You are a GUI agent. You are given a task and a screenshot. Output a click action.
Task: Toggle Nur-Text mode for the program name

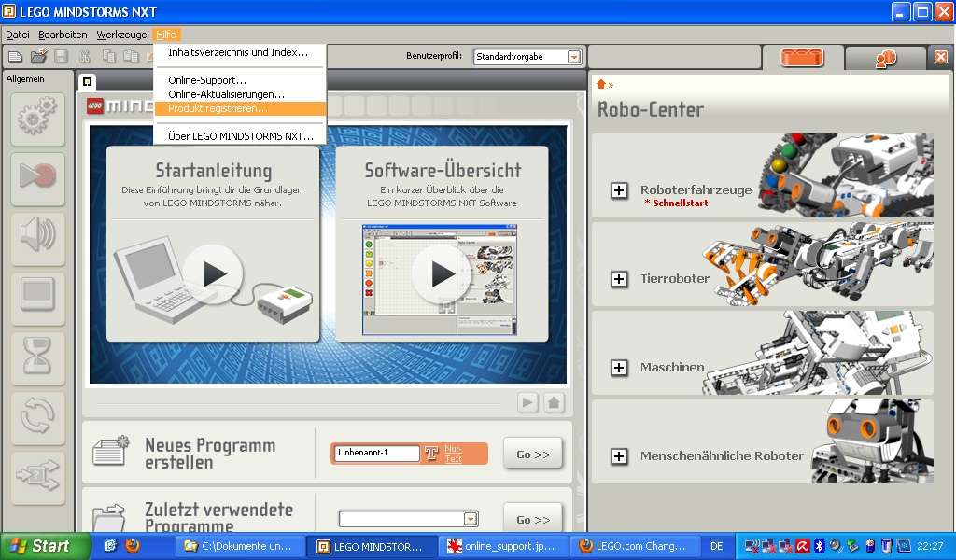pyautogui.click(x=455, y=454)
